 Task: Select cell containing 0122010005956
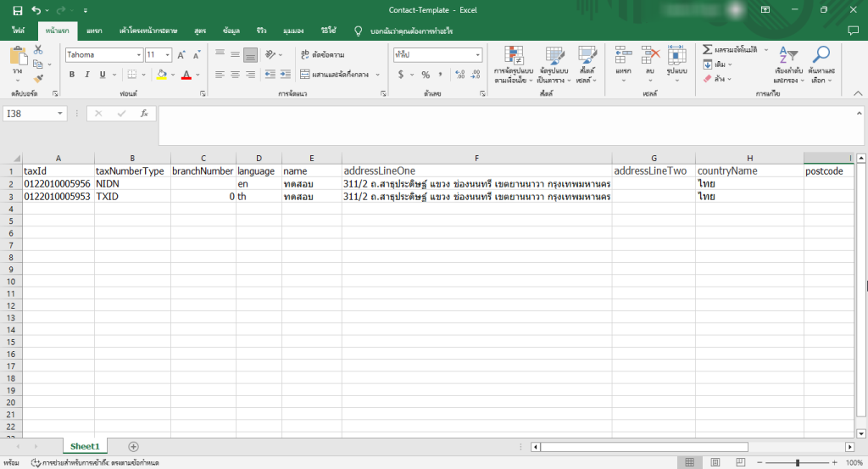[58, 184]
